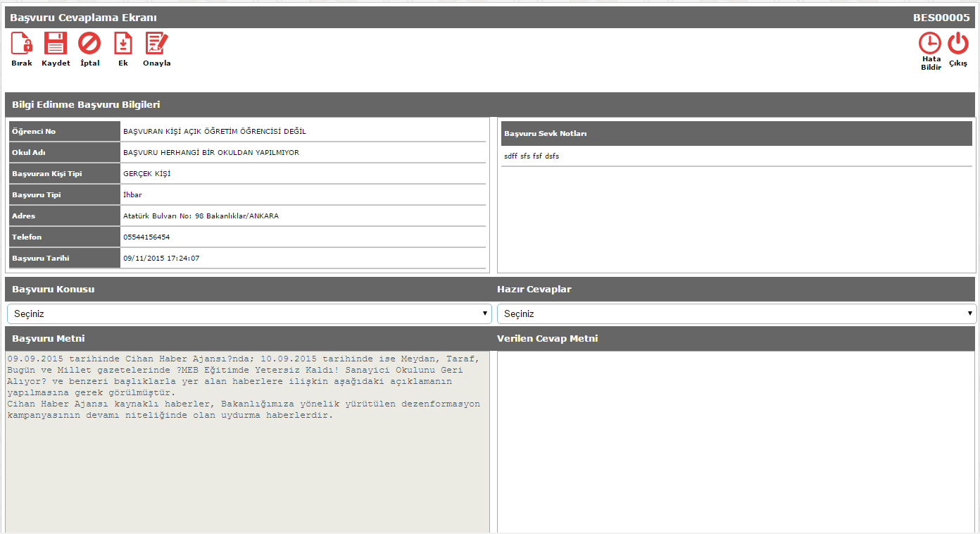The width and height of the screenshot is (980, 534).
Task: Click the Başvuru Tipi value İhbar
Action: (132, 195)
